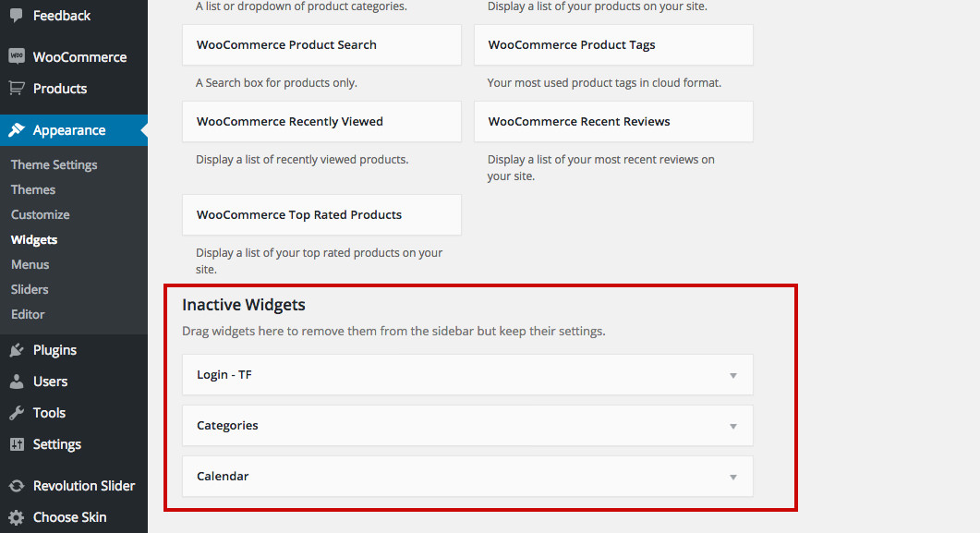Click 'A Search box for products only.' description

point(276,82)
